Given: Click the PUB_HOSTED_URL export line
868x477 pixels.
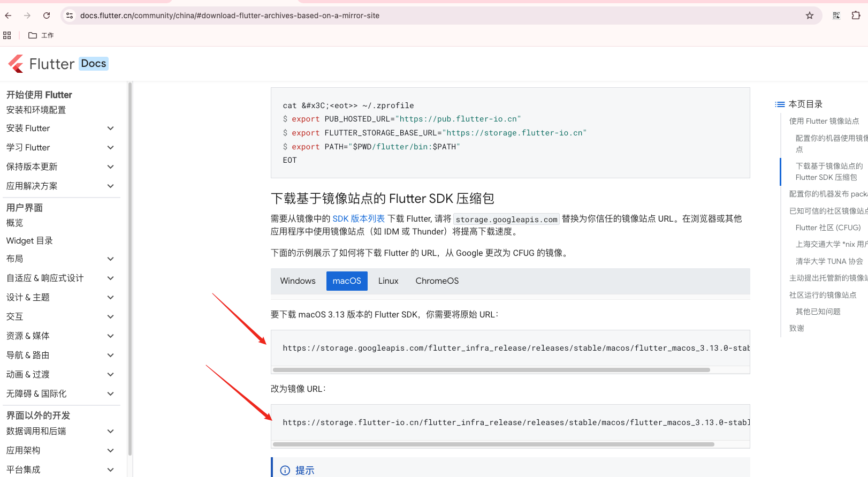Looking at the screenshot, I should tap(401, 119).
